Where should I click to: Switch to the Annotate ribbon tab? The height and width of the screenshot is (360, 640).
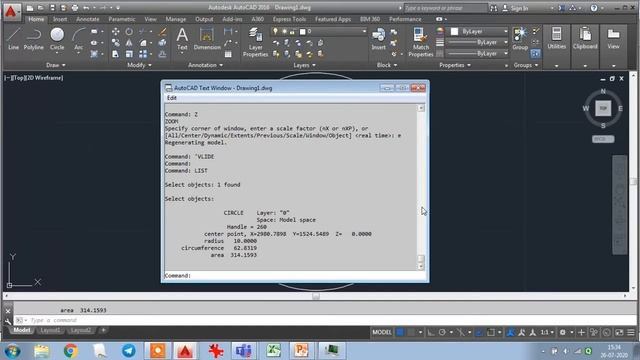(88, 19)
